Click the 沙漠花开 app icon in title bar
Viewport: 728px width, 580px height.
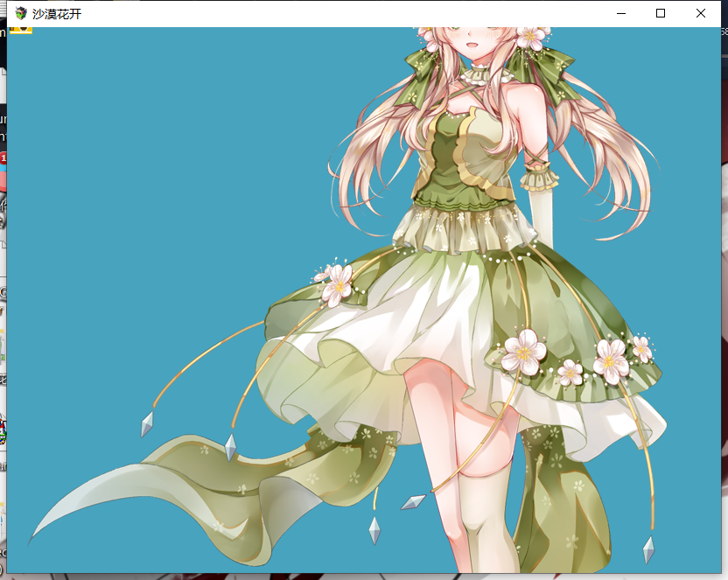click(21, 13)
